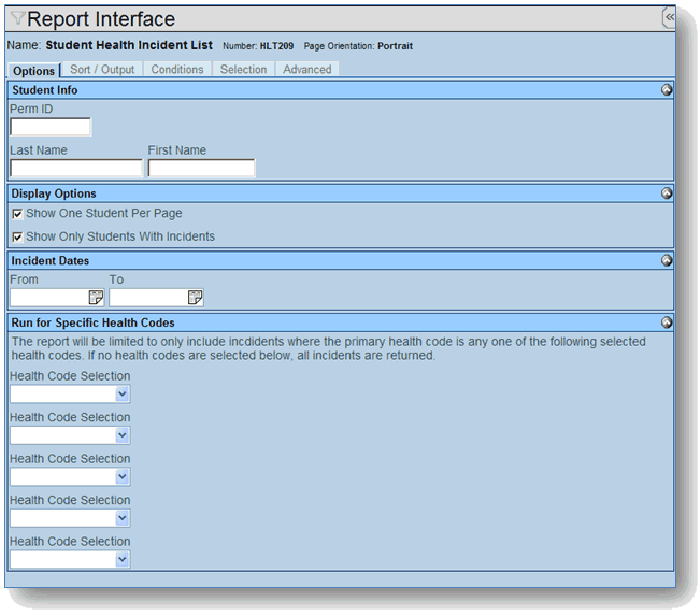
Task: Click the Perm ID input field
Action: [x=50, y=127]
